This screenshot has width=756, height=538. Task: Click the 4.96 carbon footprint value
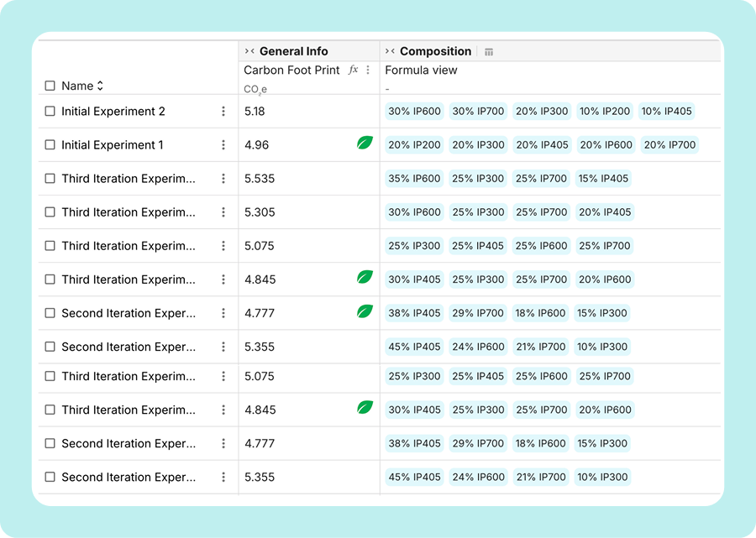(x=256, y=145)
